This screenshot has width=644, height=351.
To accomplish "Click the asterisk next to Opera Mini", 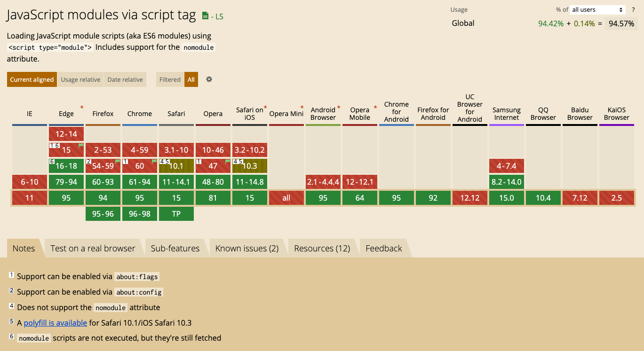I will coord(302,108).
